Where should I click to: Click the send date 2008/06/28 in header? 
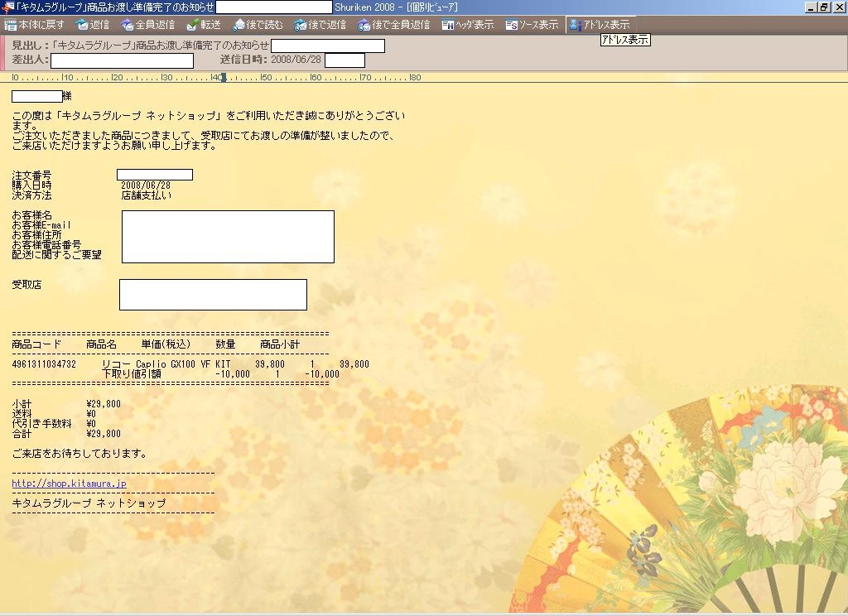pyautogui.click(x=296, y=60)
